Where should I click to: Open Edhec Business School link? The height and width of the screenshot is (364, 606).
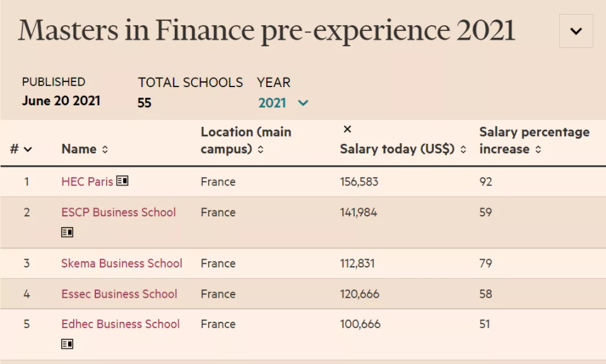pyautogui.click(x=121, y=324)
